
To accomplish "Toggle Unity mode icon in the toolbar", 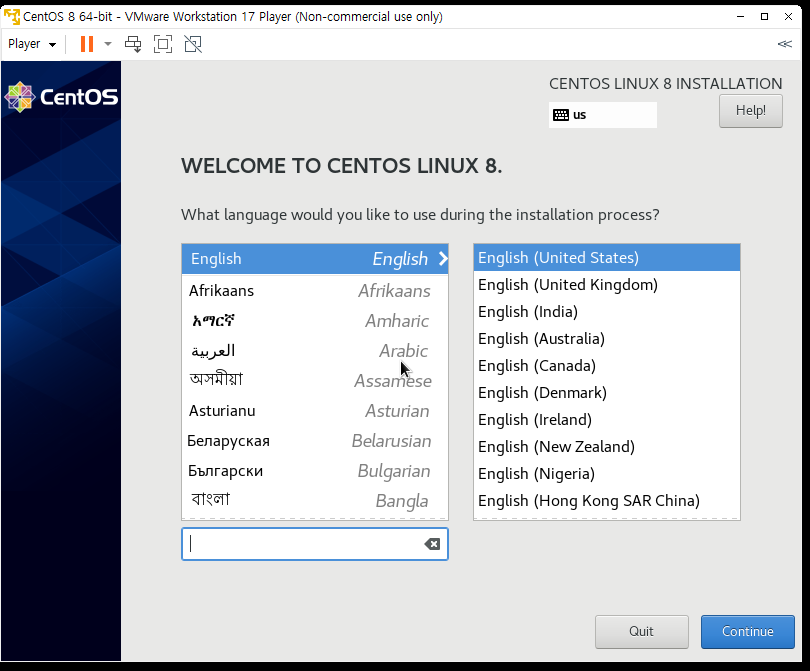I will pyautogui.click(x=193, y=44).
